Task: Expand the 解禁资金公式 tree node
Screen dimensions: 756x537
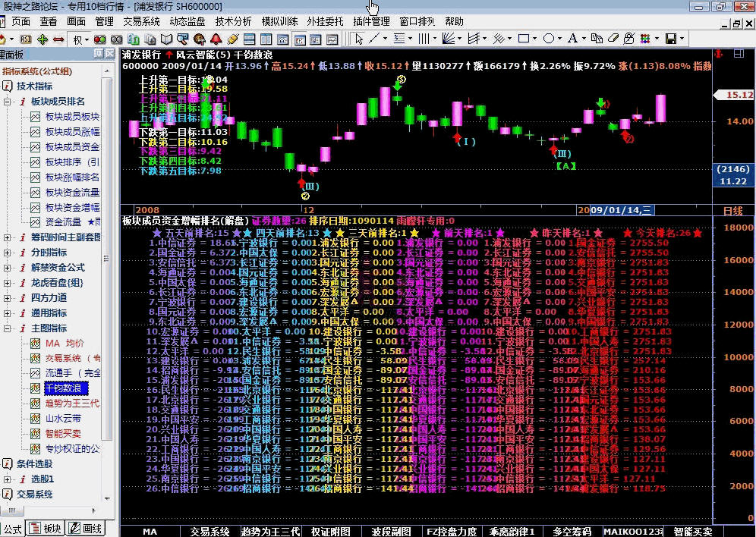Action: (x=8, y=268)
